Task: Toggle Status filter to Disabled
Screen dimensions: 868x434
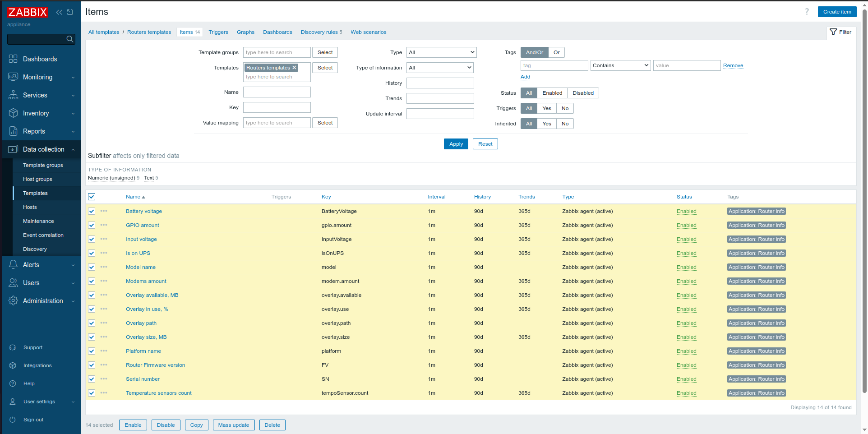Action: [582, 93]
